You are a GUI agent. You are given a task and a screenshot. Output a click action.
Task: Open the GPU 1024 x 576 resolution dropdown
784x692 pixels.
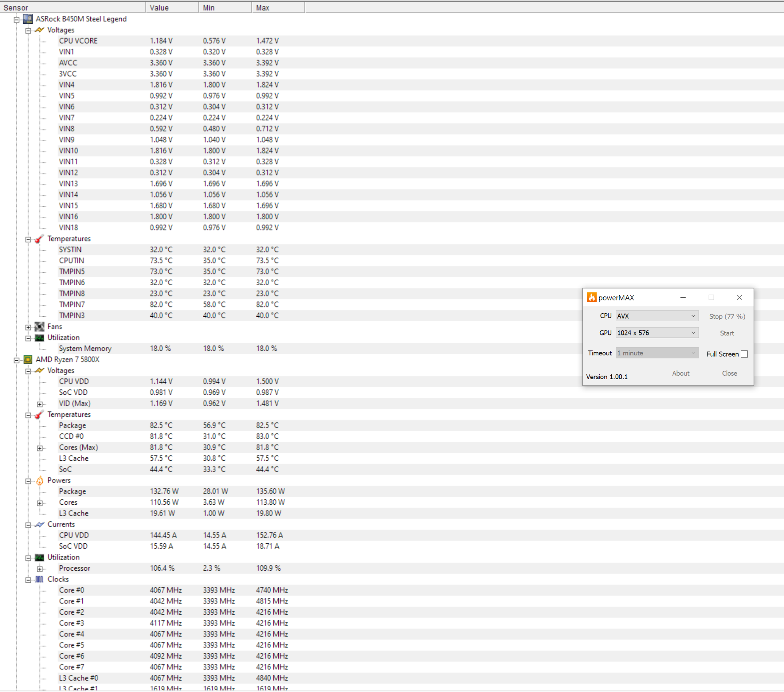point(657,333)
